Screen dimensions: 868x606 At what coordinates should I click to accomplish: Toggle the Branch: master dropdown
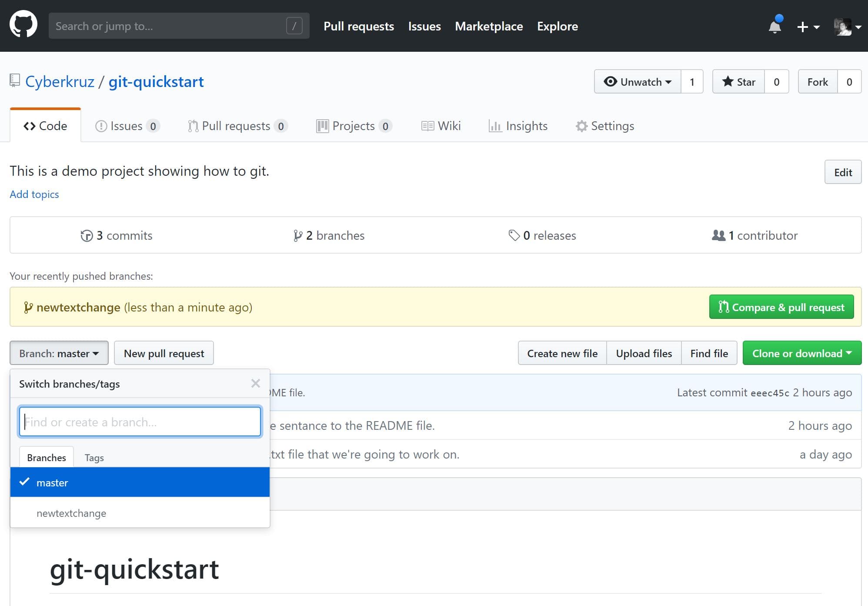(59, 353)
